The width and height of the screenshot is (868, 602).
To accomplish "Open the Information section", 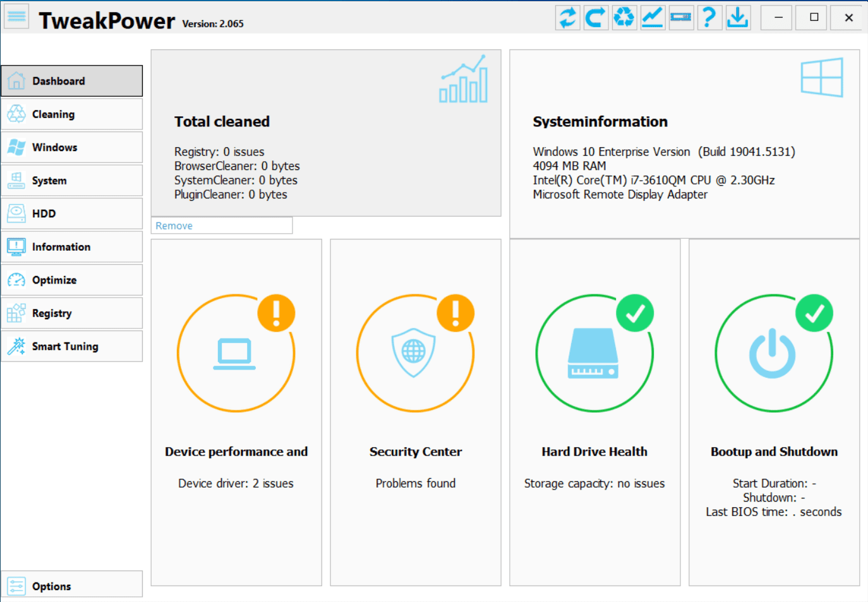I will 72,247.
